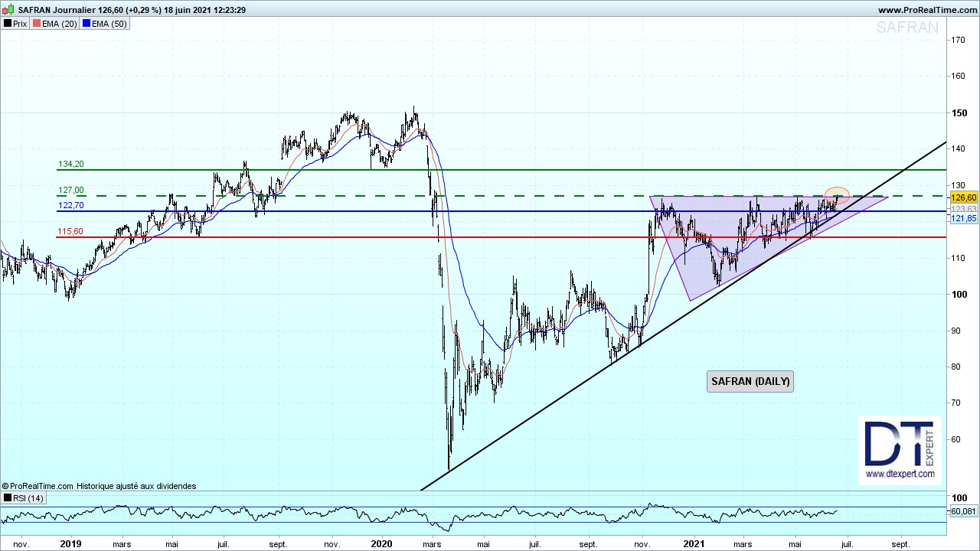Click the 123,63 EMA 20 price tag
The height and width of the screenshot is (551, 980).
963,209
